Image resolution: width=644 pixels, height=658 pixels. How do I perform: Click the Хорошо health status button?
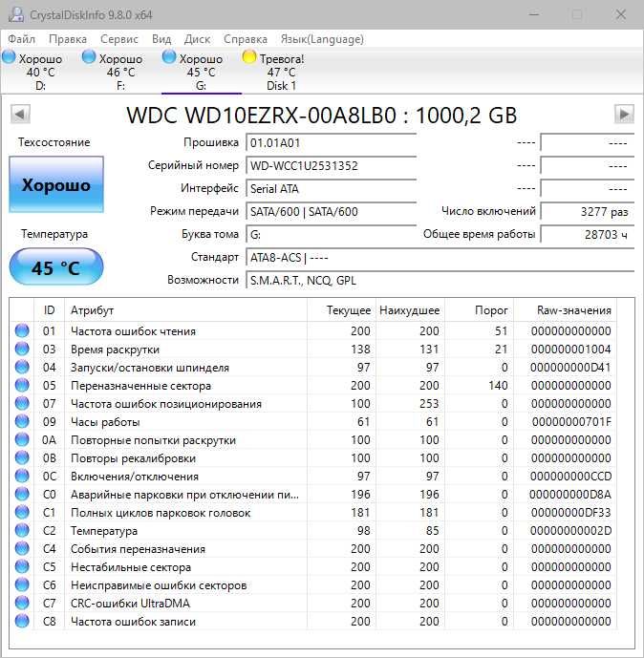[56, 184]
